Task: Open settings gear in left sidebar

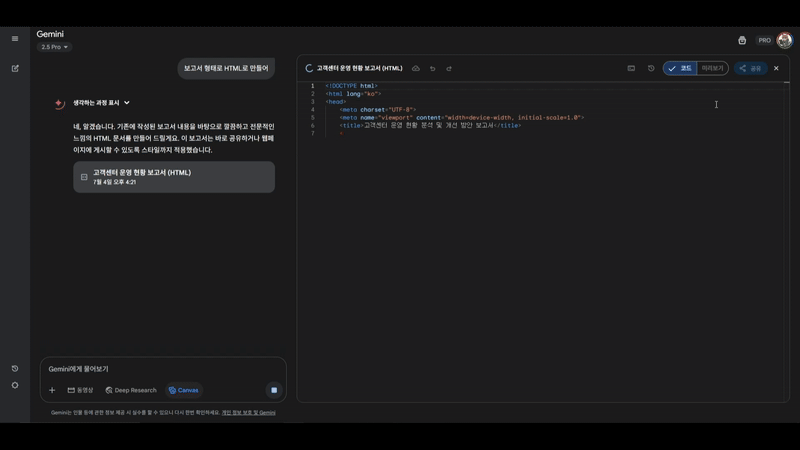Action: 15,385
